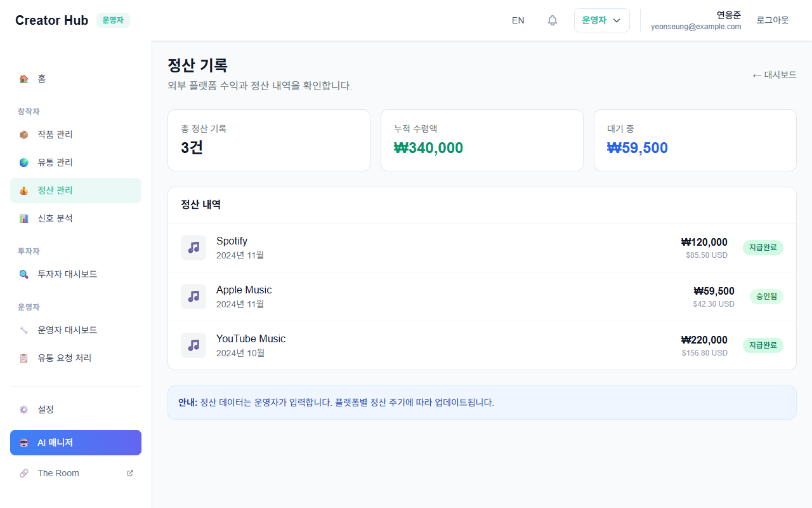Click the Spotify music note icon
The width and height of the screenshot is (812, 508).
pyautogui.click(x=193, y=248)
